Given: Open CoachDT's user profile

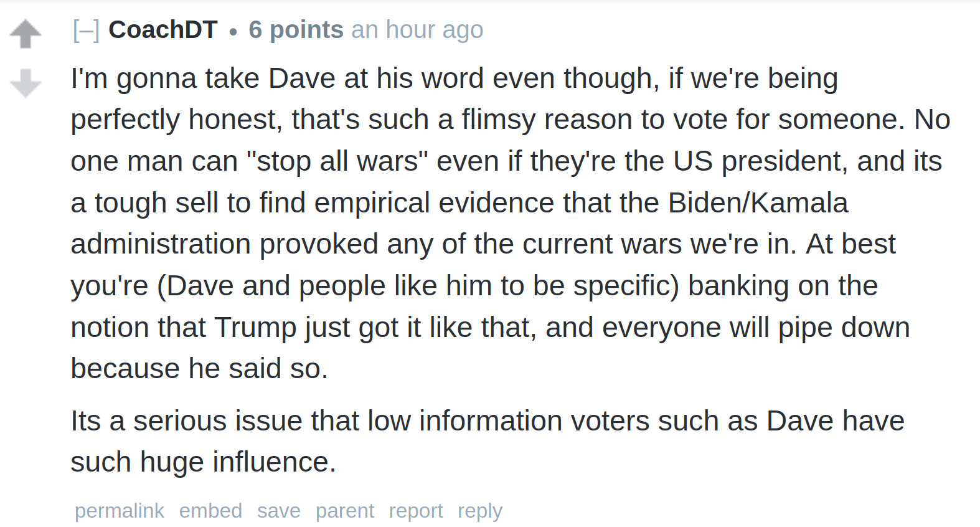Looking at the screenshot, I should 163,30.
